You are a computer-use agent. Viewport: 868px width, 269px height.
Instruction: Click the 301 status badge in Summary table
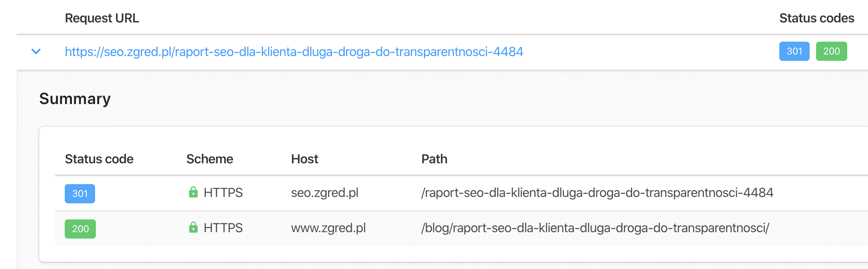[x=80, y=194]
